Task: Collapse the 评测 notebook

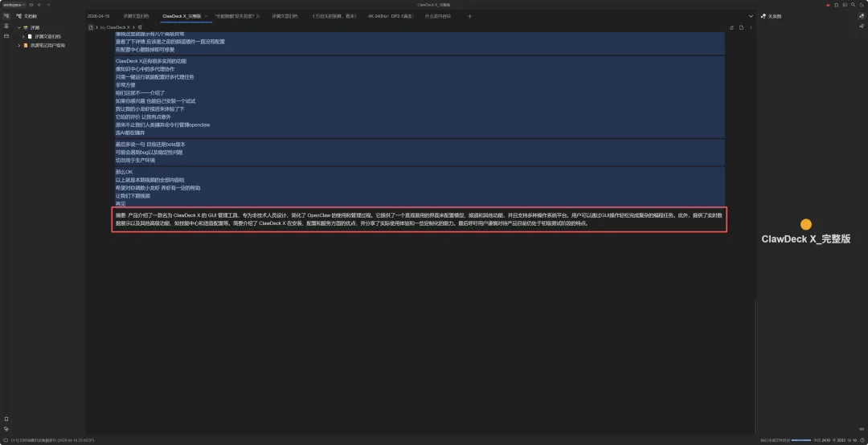Action: tap(18, 27)
